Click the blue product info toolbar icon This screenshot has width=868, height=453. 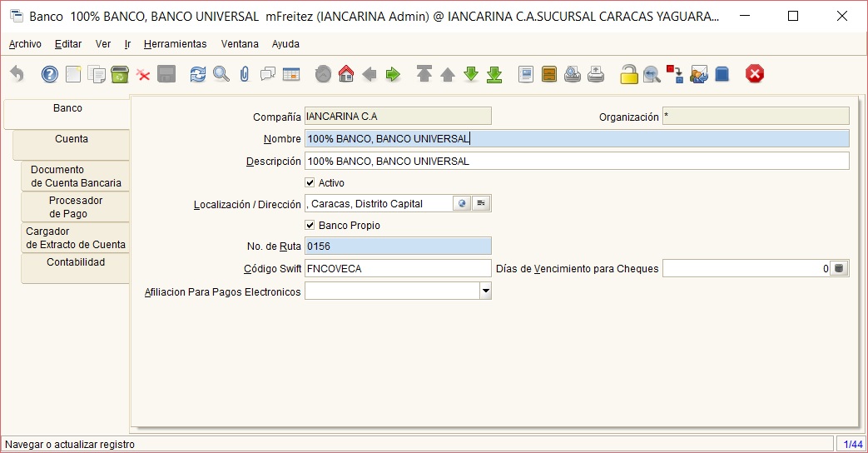722,73
